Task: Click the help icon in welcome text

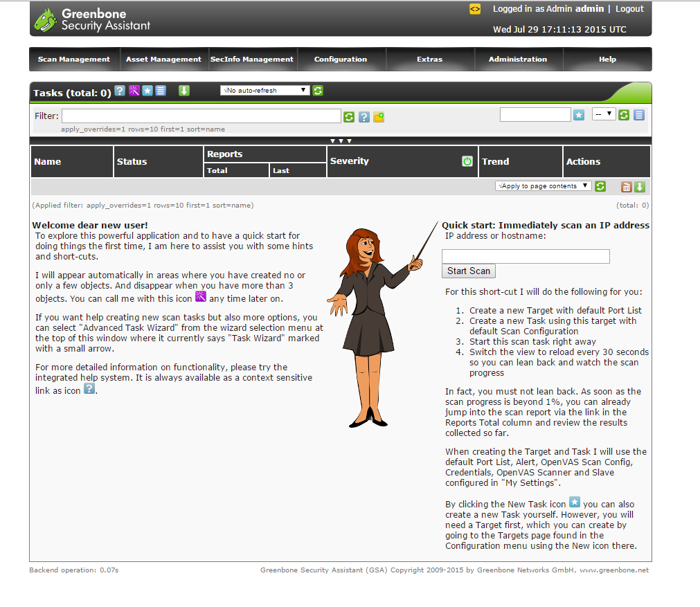Action: pos(90,388)
